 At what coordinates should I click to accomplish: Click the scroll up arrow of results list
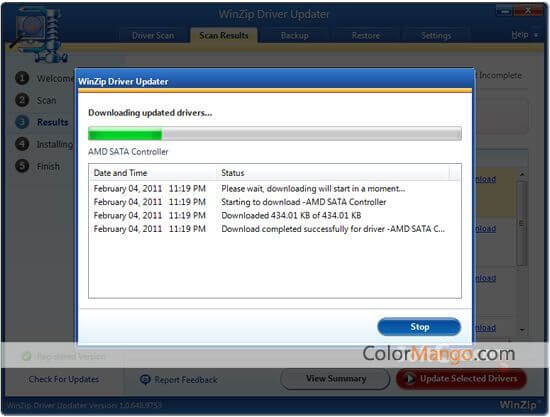pos(522,174)
